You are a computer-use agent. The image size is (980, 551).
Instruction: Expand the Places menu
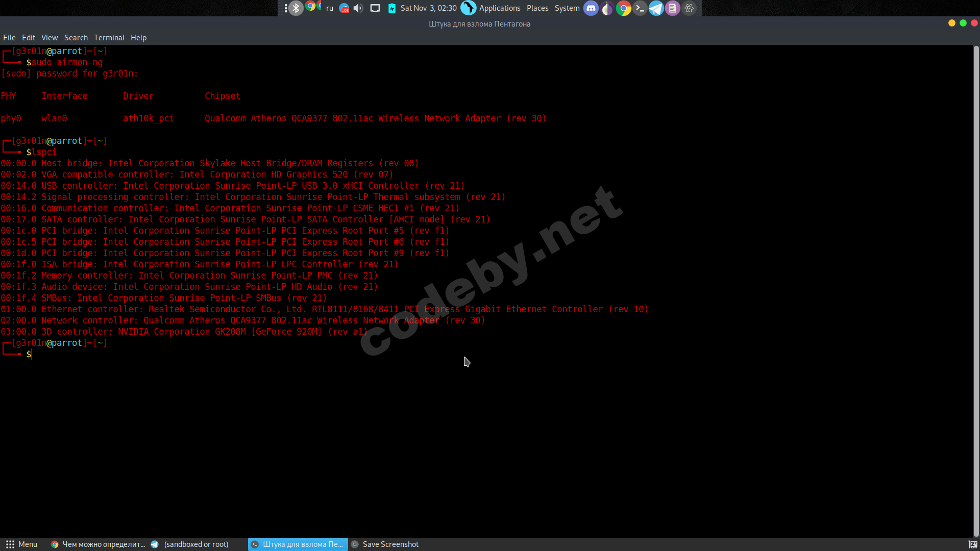click(537, 8)
